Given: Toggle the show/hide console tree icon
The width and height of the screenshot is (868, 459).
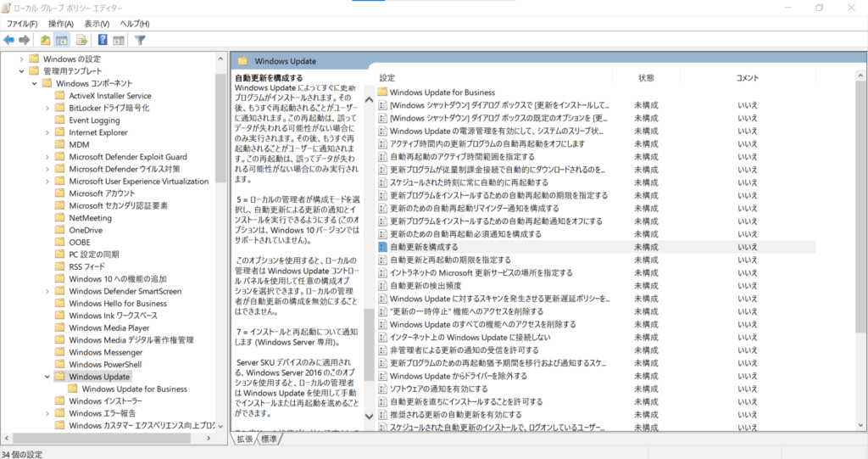Looking at the screenshot, I should coord(62,40).
